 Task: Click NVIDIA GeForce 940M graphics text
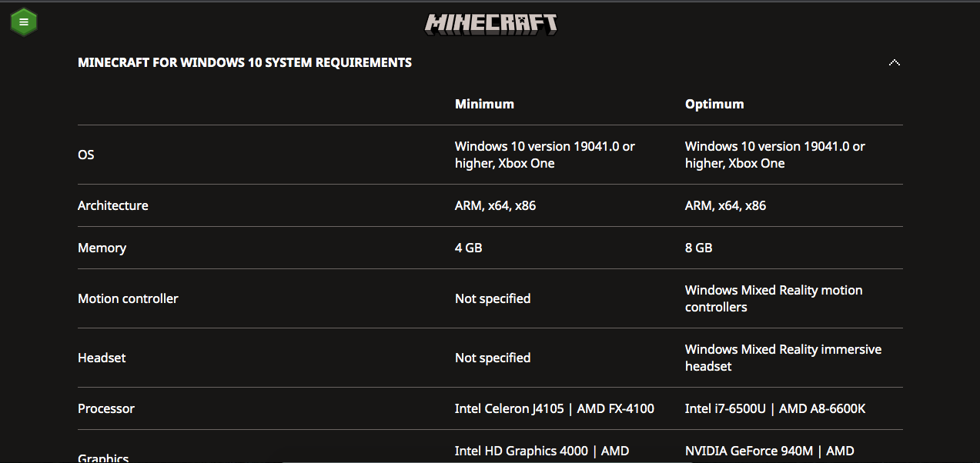tap(749, 451)
